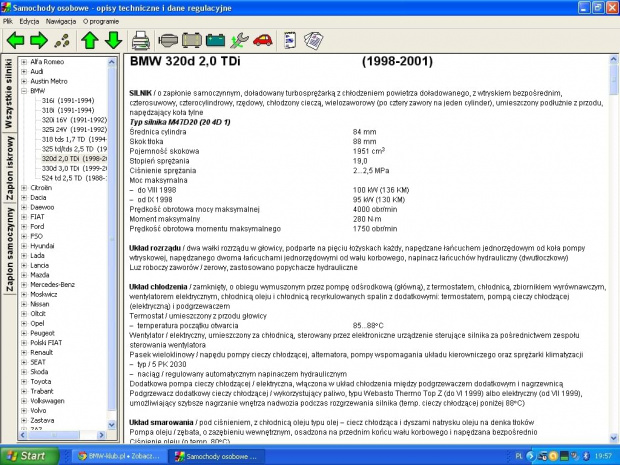Expand the Opel tree node
620x465 pixels.
coord(24,323)
